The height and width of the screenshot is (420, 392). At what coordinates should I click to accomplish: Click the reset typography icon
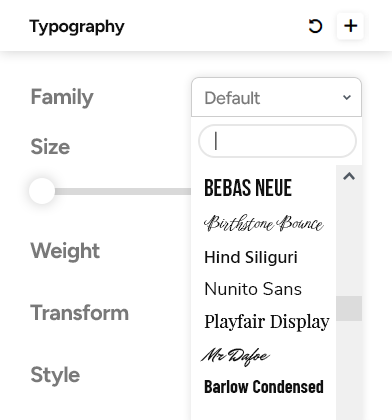click(x=315, y=26)
